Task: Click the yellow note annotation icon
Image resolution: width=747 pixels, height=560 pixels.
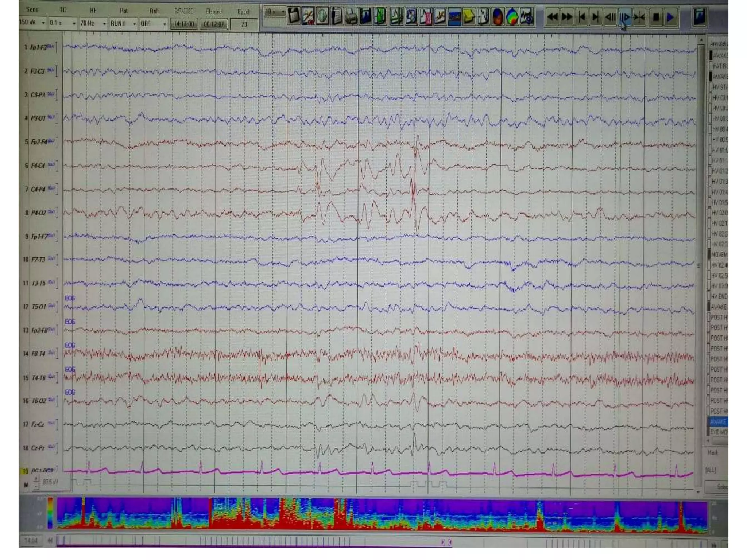Action: tap(469, 17)
